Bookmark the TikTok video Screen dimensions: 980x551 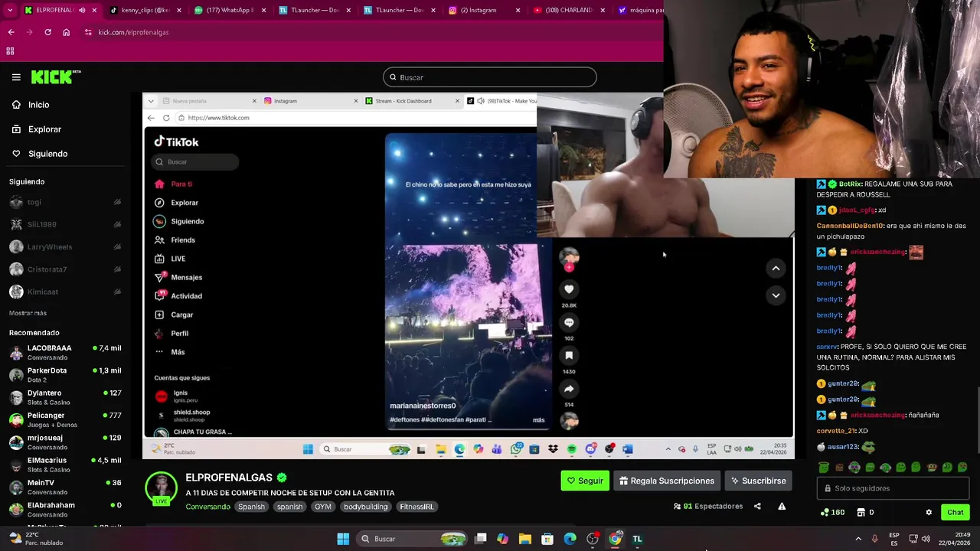[569, 355]
